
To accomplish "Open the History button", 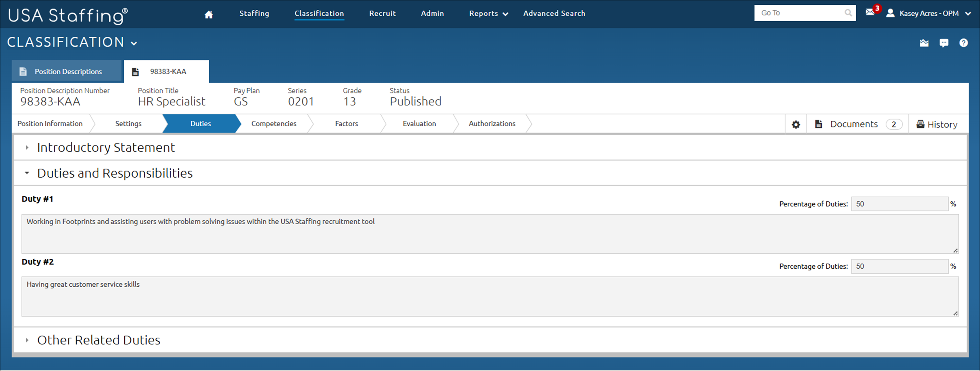I will 937,124.
